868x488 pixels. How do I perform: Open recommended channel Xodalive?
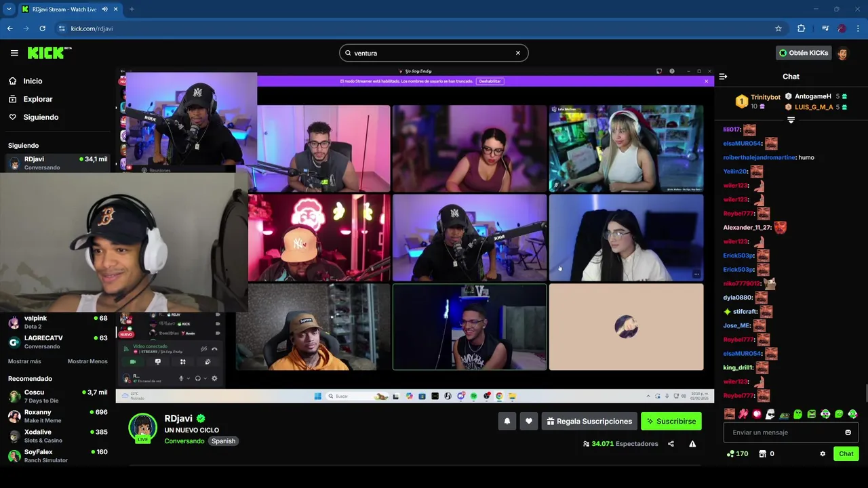pyautogui.click(x=58, y=436)
